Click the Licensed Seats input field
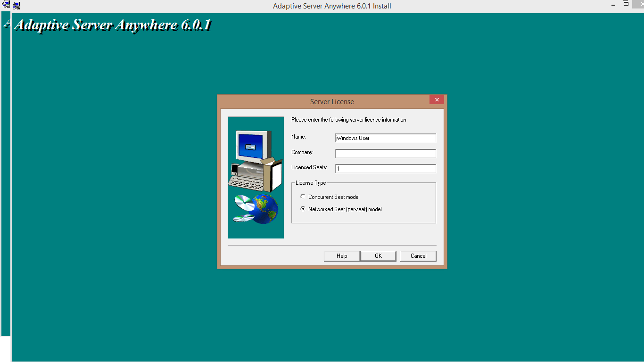The image size is (644, 362). click(x=386, y=168)
